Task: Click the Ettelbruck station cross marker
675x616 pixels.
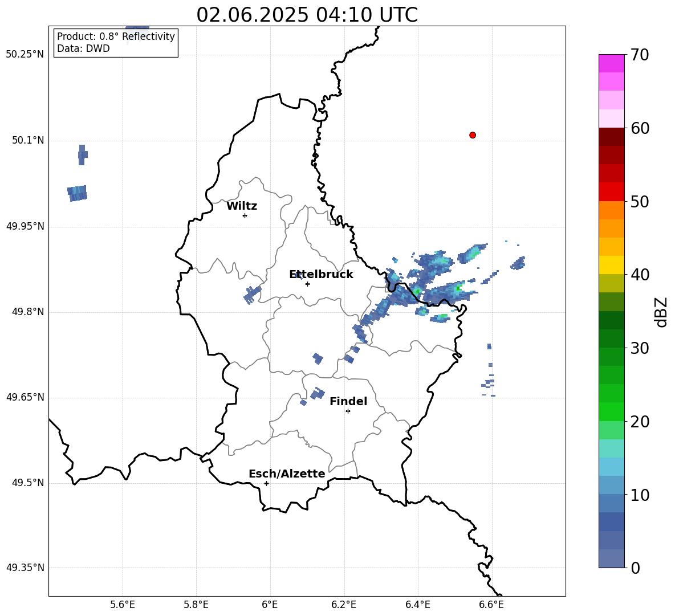Action: [307, 284]
